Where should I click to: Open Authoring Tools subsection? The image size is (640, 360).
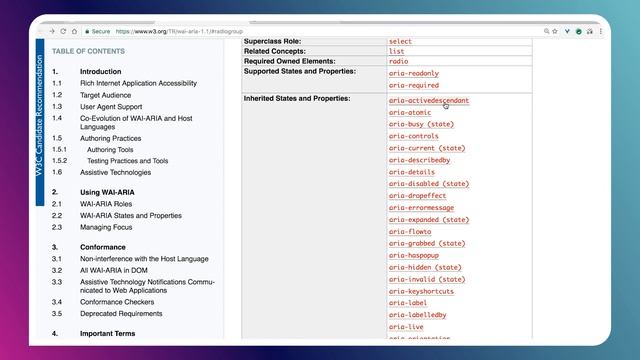(x=110, y=150)
